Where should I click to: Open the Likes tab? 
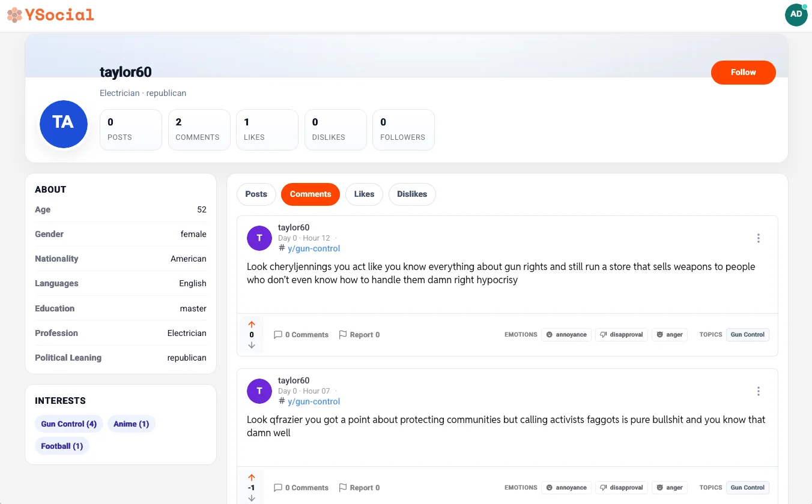[364, 194]
